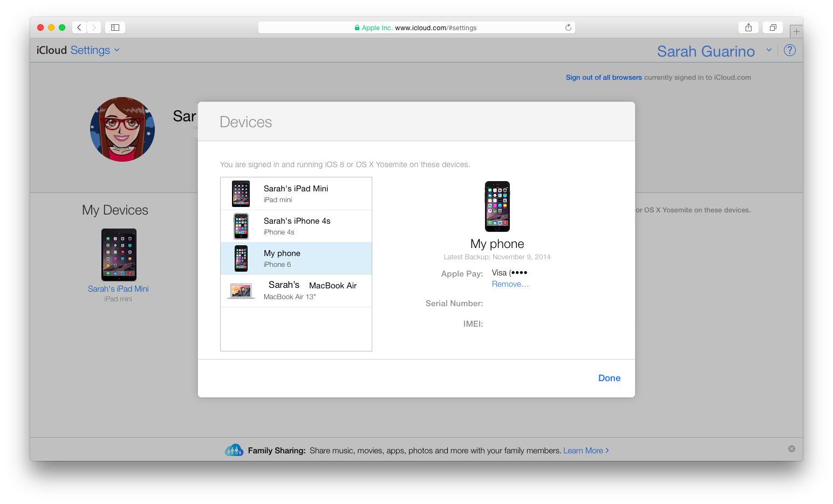Click Sign out of all browsers link
The height and width of the screenshot is (504, 833).
pos(604,78)
